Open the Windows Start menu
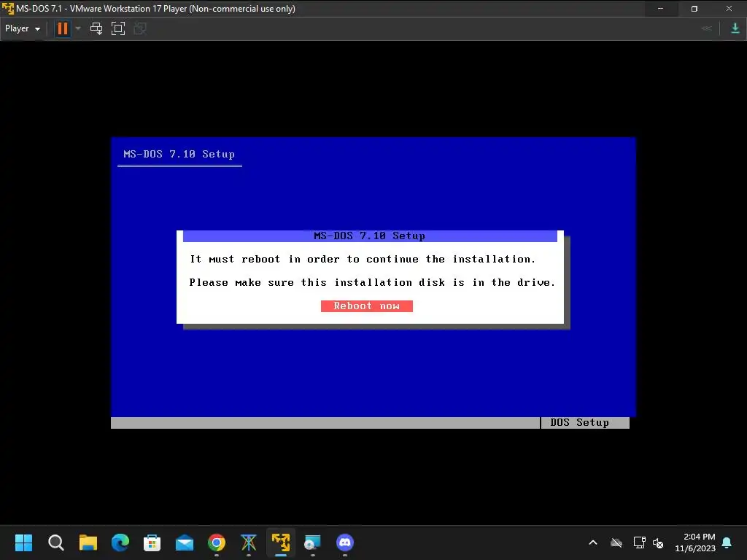The height and width of the screenshot is (560, 747). [x=23, y=542]
